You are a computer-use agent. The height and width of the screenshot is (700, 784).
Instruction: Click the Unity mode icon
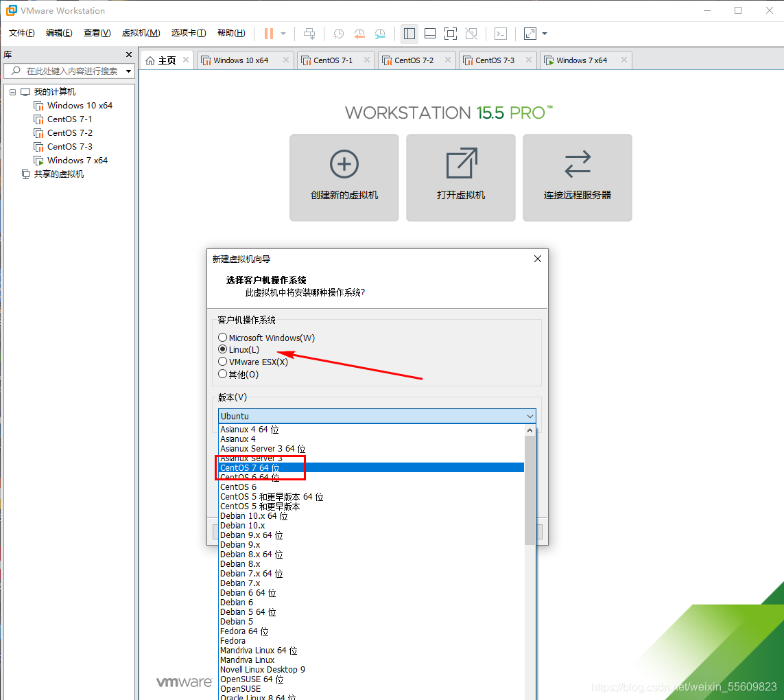471,34
